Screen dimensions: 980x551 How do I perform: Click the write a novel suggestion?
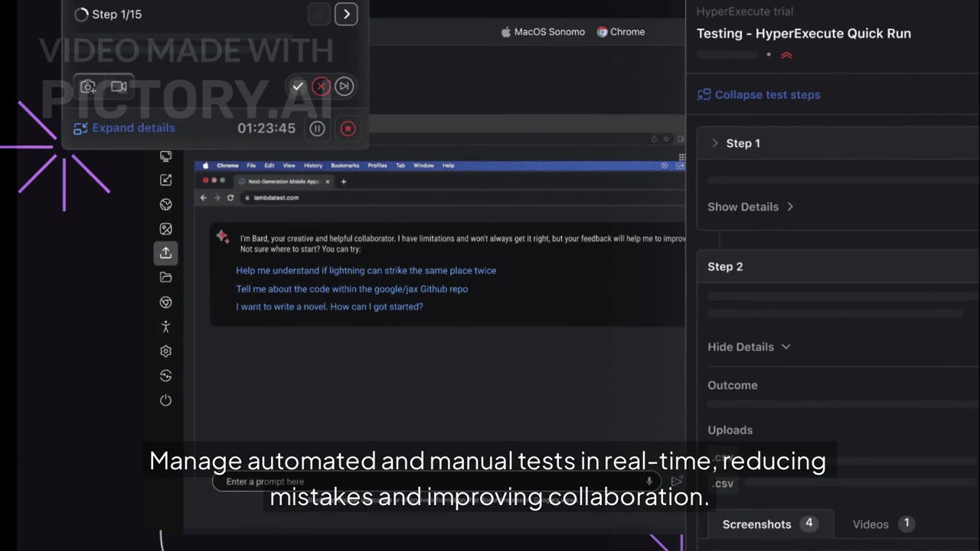[329, 306]
